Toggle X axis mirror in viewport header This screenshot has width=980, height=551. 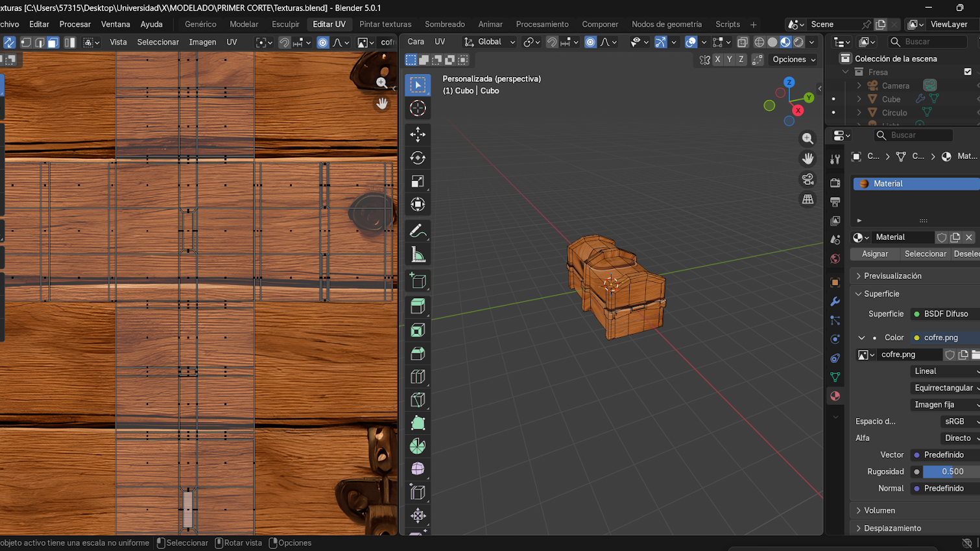[717, 60]
